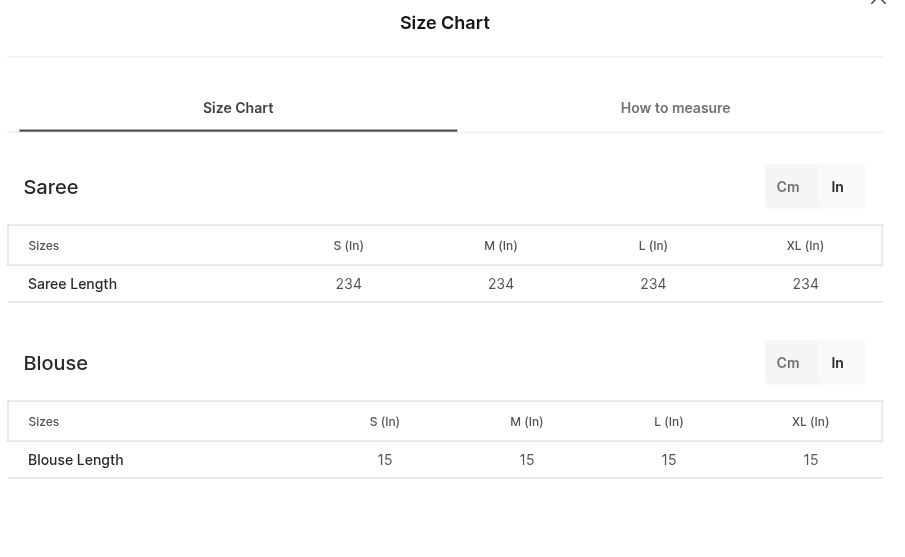The height and width of the screenshot is (557, 905).
Task: Click the Blouse Length row label
Action: pos(76,460)
